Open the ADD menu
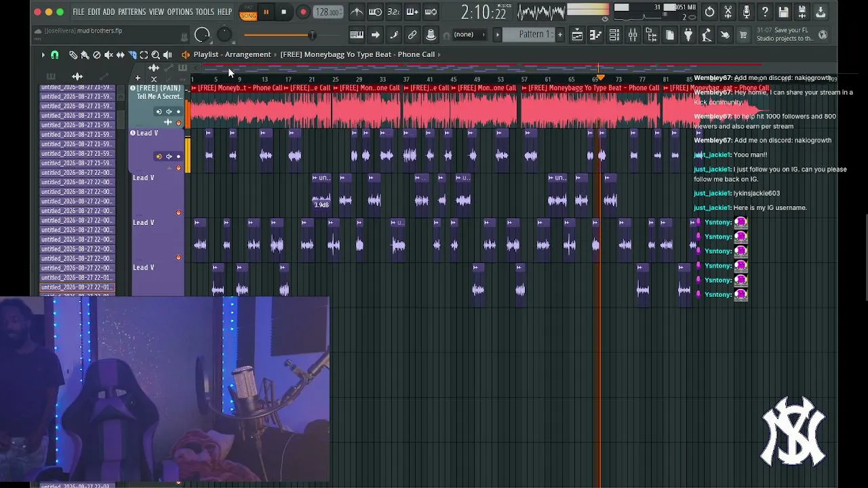868x488 pixels. point(108,12)
